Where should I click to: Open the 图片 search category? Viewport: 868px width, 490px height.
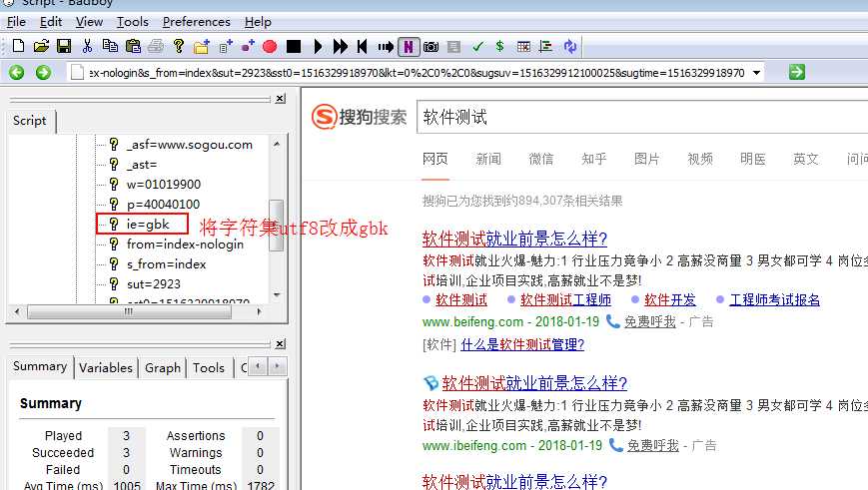[647, 160]
